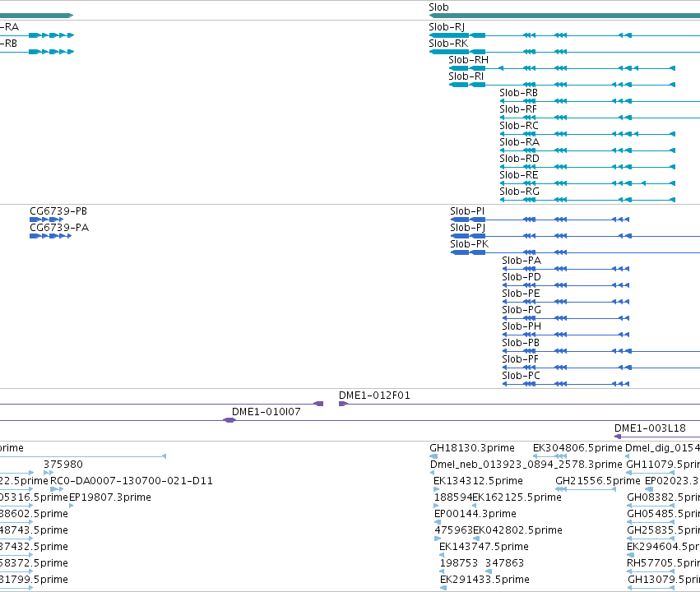Image resolution: width=700 pixels, height=592 pixels.
Task: Select the Slob-RD transcript label
Action: [519, 160]
